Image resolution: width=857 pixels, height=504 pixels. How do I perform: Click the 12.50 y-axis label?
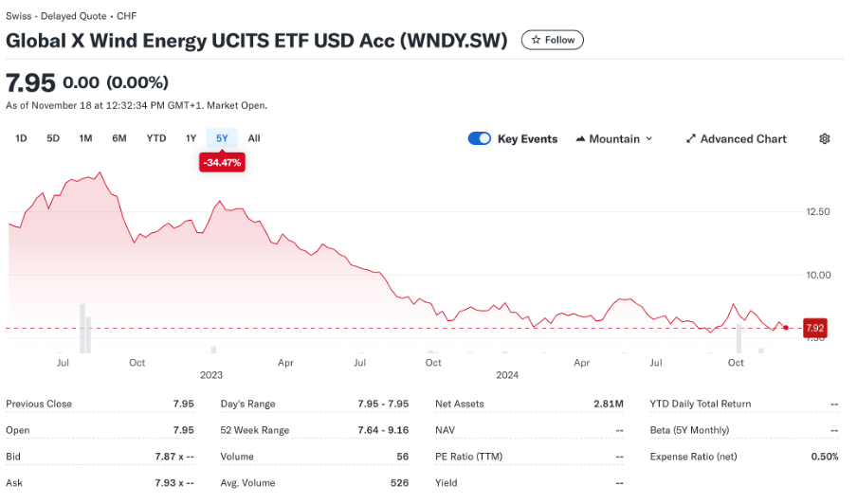pyautogui.click(x=818, y=211)
